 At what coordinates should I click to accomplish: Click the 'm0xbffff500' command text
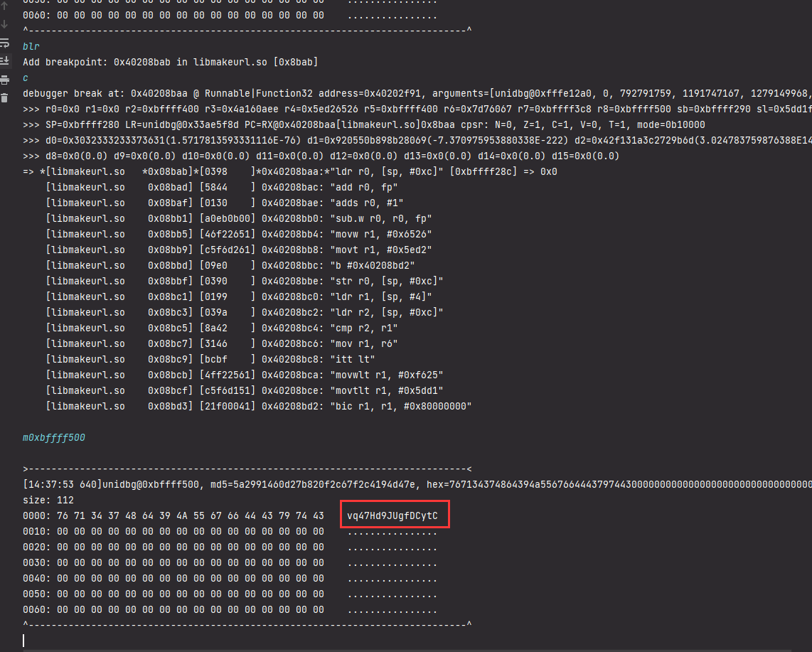[54, 437]
